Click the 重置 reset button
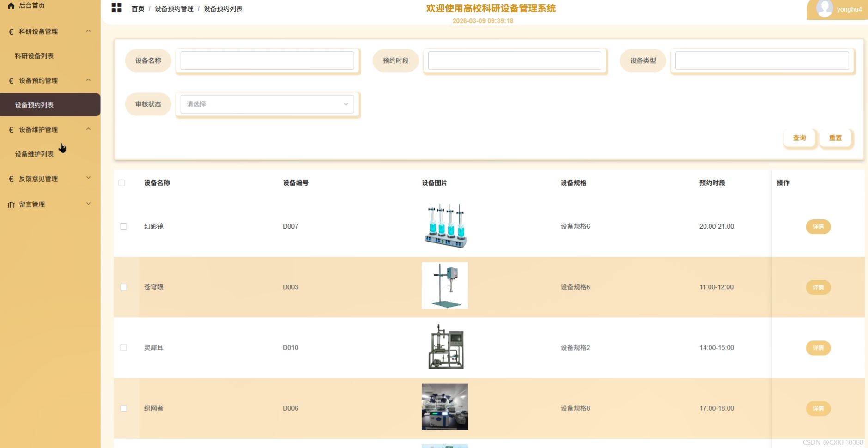This screenshot has width=868, height=448. pos(835,138)
